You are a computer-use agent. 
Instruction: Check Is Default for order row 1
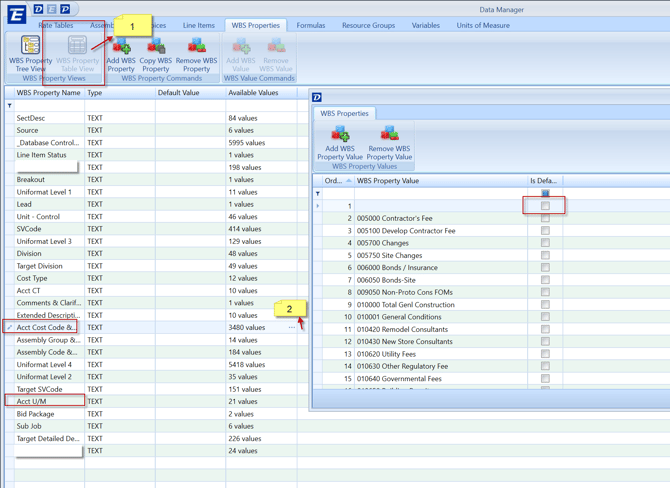[x=545, y=206]
